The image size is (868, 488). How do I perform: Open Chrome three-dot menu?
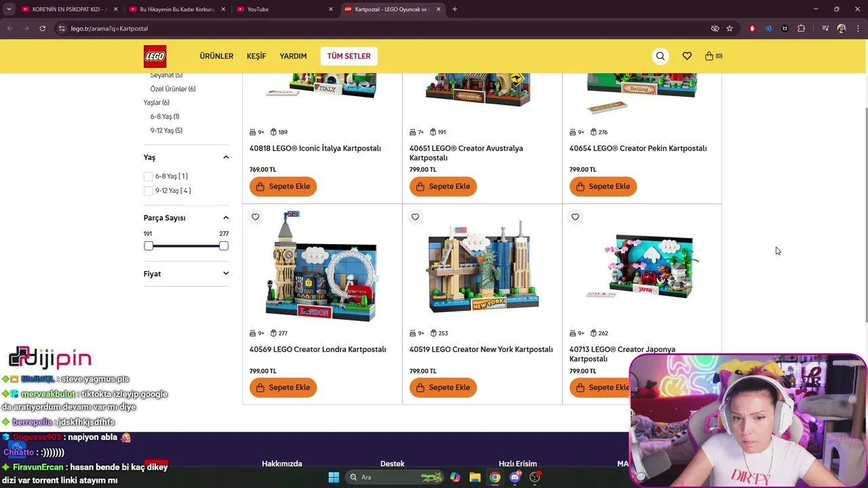[x=858, y=28]
